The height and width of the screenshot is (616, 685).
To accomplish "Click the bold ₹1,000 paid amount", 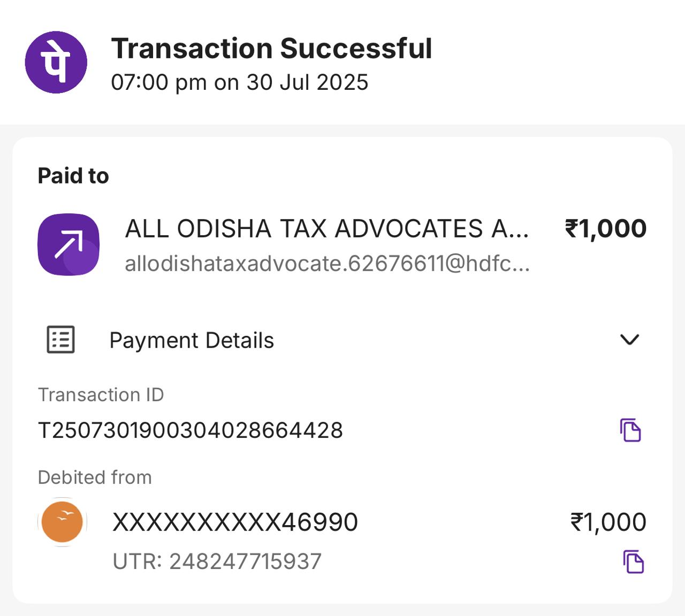I will click(x=606, y=229).
